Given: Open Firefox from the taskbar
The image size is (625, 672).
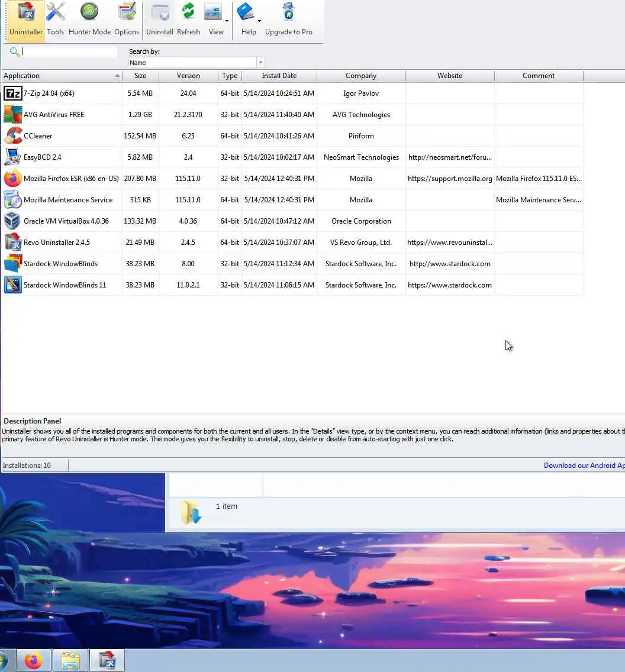Looking at the screenshot, I should (33, 660).
